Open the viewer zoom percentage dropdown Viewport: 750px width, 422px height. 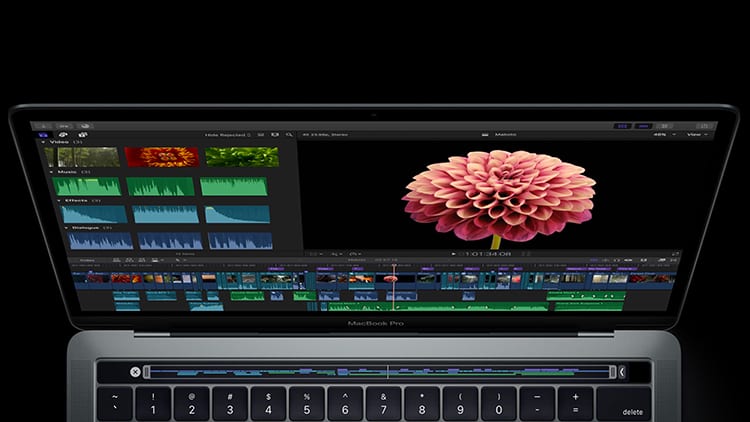point(665,135)
